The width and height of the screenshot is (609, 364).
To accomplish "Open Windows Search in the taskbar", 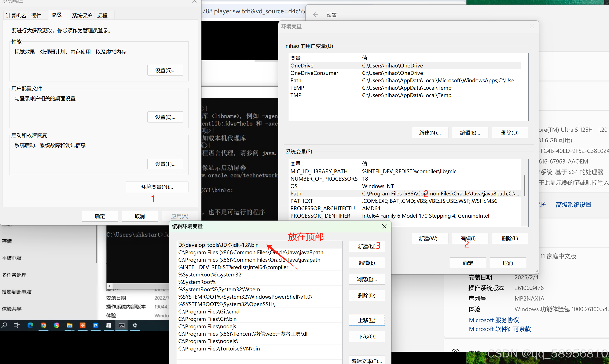I will (4, 326).
